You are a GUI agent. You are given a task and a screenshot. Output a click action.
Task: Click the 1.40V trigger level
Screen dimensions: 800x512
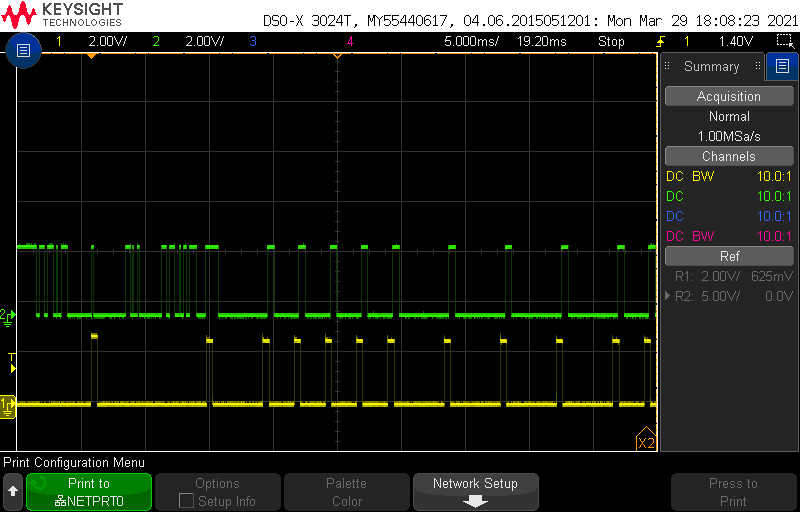736,41
